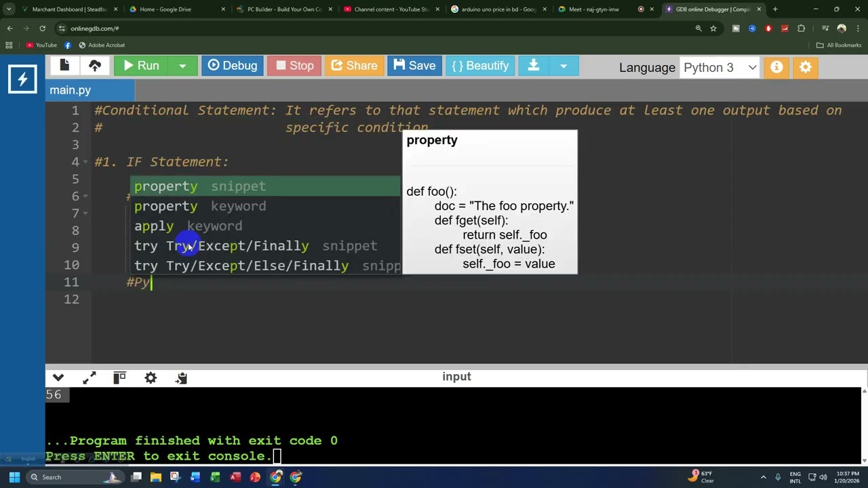Image resolution: width=868 pixels, height=488 pixels.
Task: Switch to the arduino uno price tab
Action: pyautogui.click(x=497, y=9)
